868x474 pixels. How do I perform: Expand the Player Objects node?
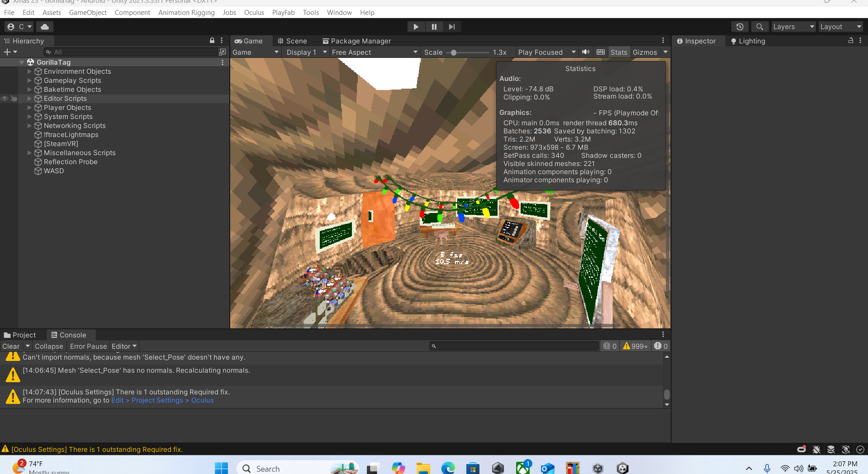click(29, 108)
